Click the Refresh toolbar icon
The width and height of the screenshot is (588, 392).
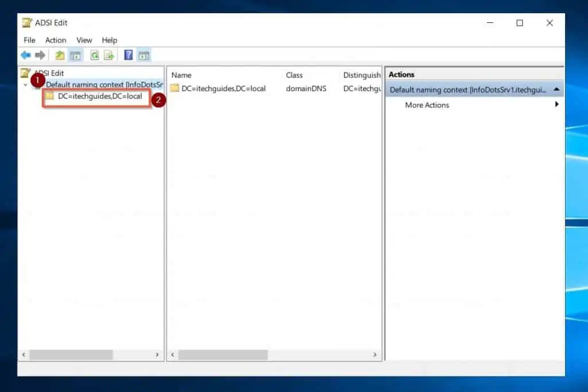pos(95,56)
